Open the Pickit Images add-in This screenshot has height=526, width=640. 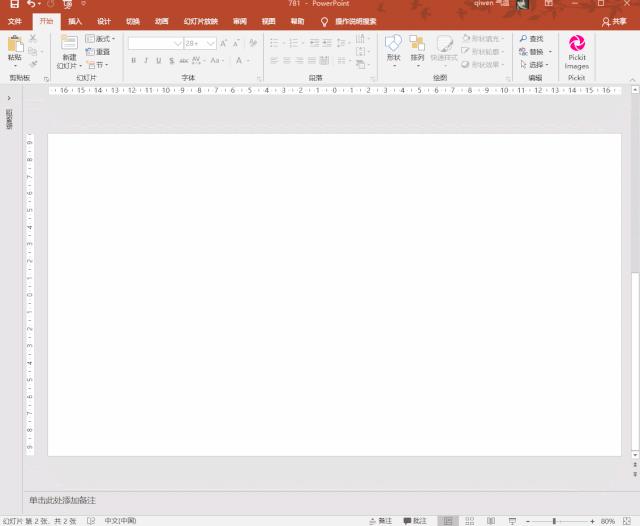[577, 51]
